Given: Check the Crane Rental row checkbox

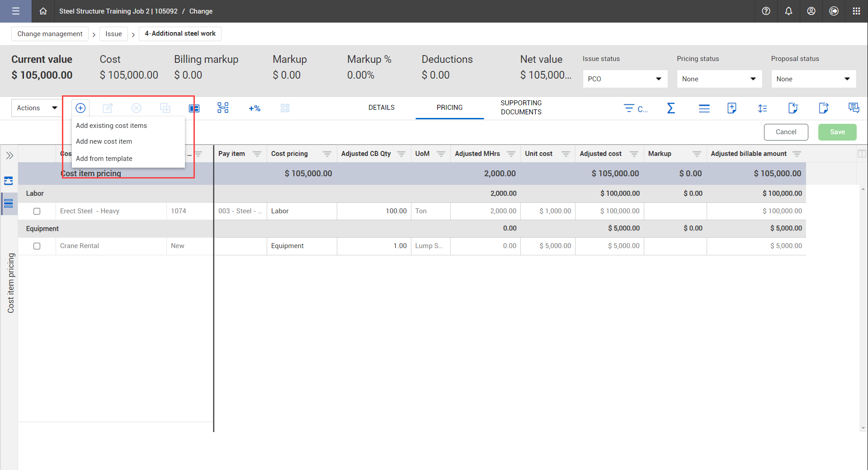Looking at the screenshot, I should (37, 246).
